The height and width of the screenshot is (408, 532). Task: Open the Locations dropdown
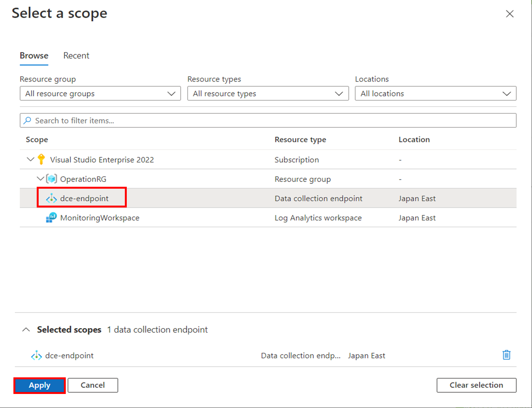436,94
